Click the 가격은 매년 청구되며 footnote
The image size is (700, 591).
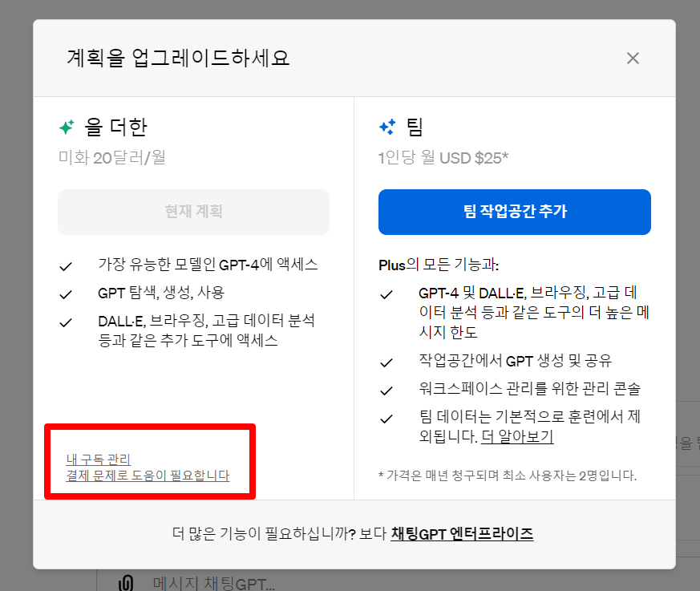tap(508, 476)
